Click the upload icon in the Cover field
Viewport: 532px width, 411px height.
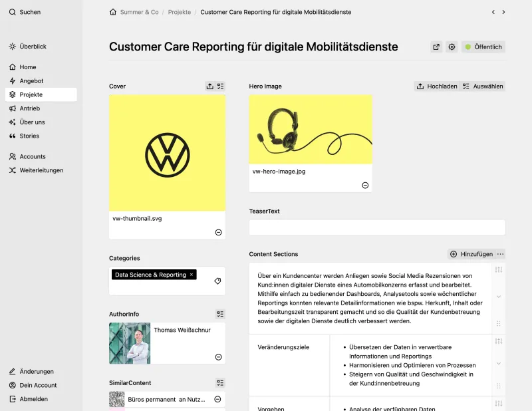point(209,86)
